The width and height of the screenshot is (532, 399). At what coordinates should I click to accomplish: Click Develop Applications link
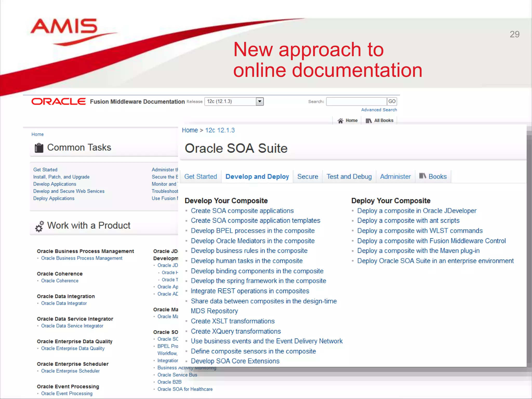pyautogui.click(x=55, y=184)
